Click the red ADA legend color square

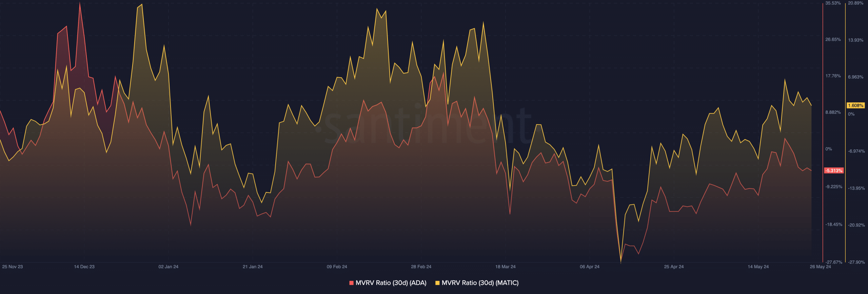coord(351,283)
